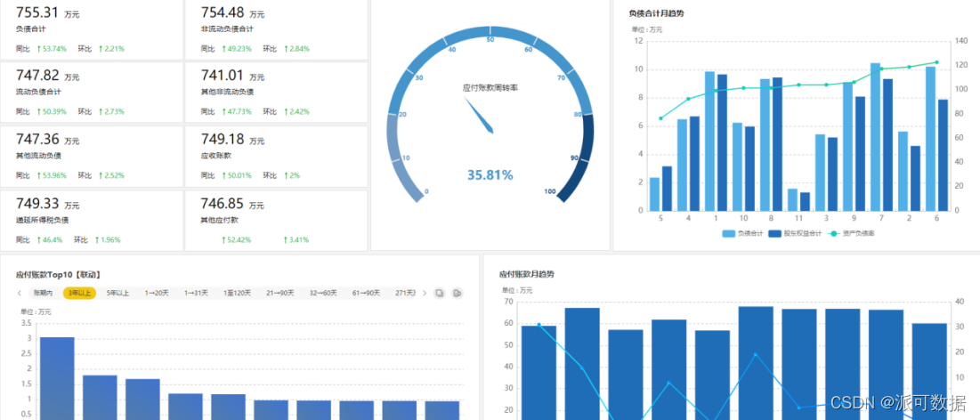Click the export icon in the 应付账款Top10 panel
Image resolution: width=980 pixels, height=420 pixels.
[x=457, y=293]
